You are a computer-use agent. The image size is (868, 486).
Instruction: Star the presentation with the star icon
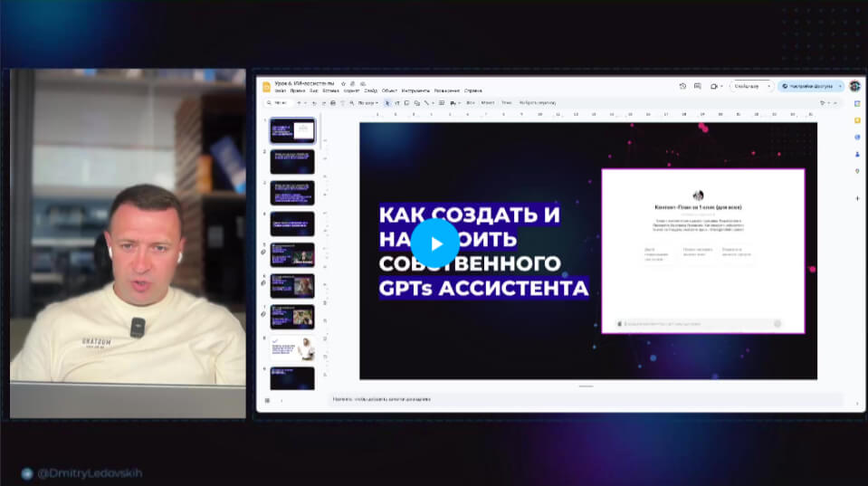click(x=343, y=83)
